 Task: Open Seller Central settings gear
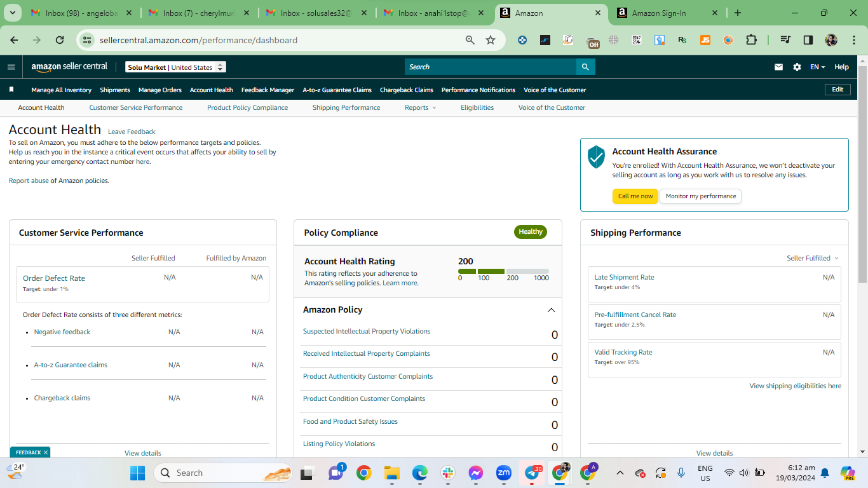[797, 67]
